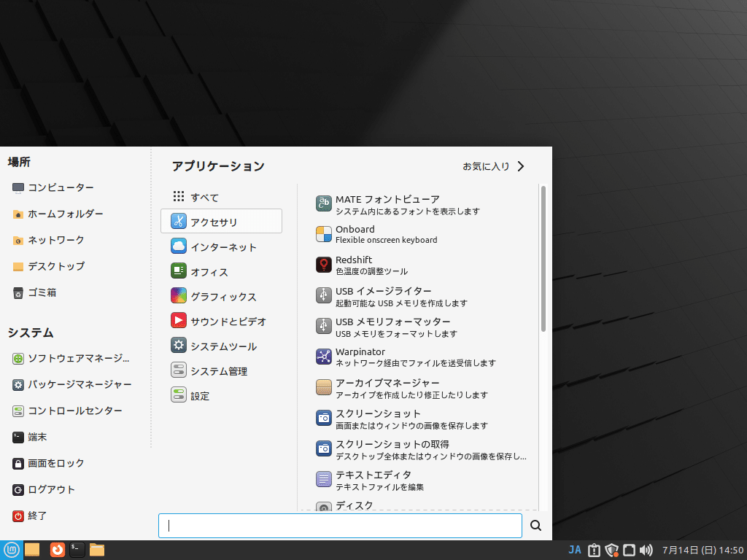Launch ソフトウェアマネージャー
Image resolution: width=747 pixels, height=560 pixels.
click(71, 359)
